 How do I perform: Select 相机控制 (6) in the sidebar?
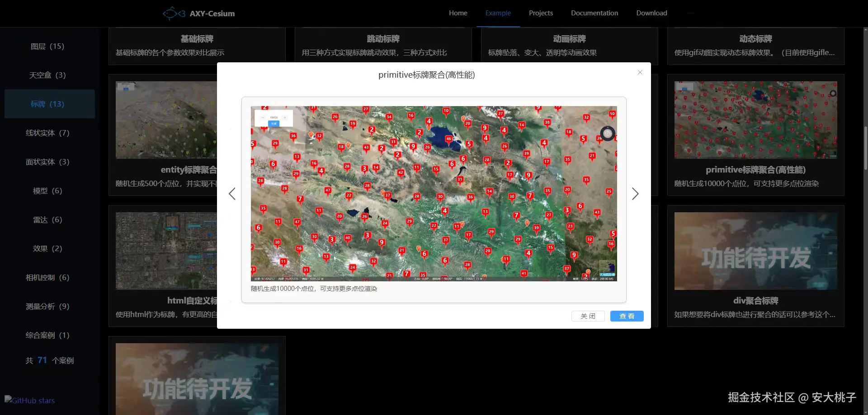click(x=47, y=277)
